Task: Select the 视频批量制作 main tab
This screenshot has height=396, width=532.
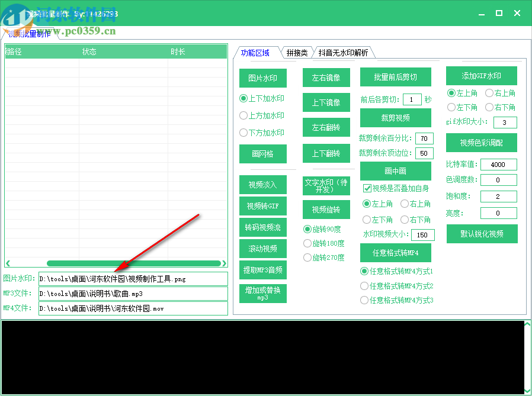Action: pos(29,34)
